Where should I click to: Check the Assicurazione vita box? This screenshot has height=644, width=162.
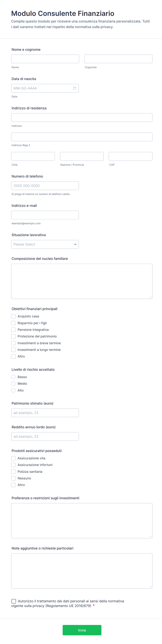[13, 458]
